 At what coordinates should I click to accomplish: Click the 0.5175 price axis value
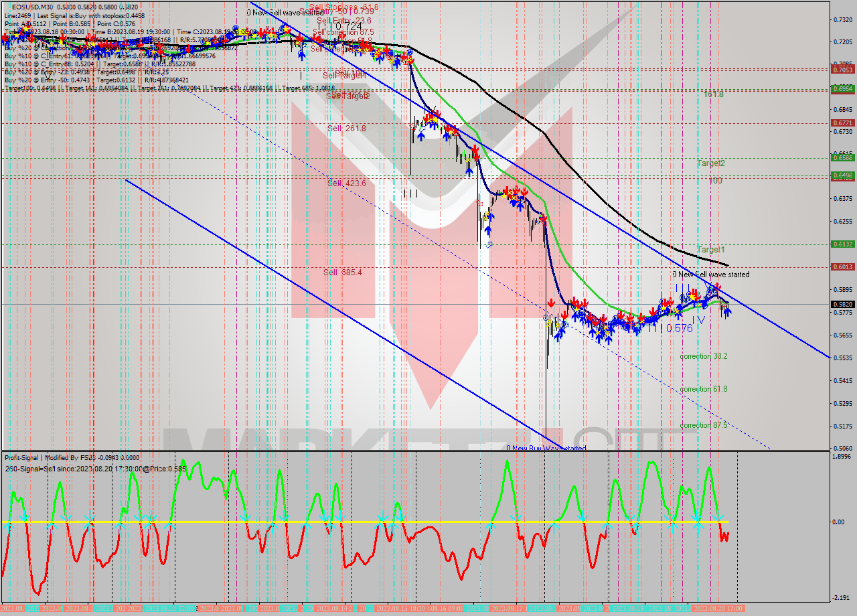(842, 426)
